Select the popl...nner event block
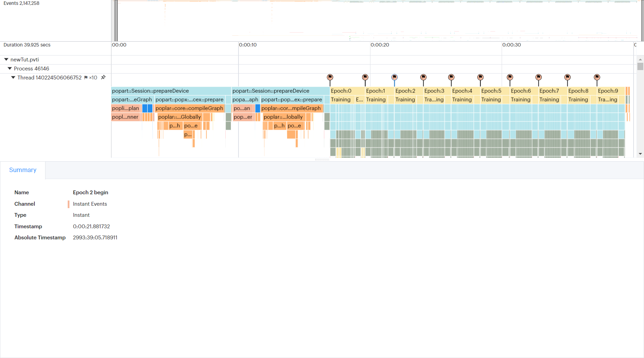This screenshot has height=358, width=644. point(126,117)
